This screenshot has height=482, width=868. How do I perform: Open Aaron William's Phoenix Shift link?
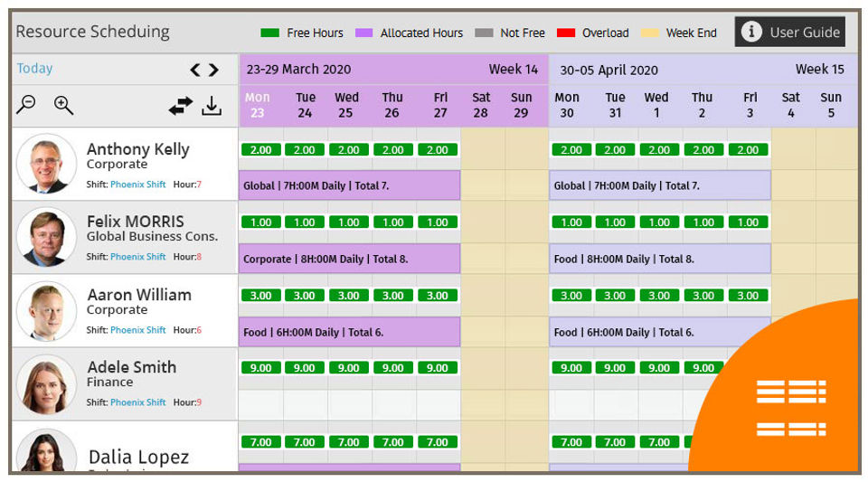point(137,330)
